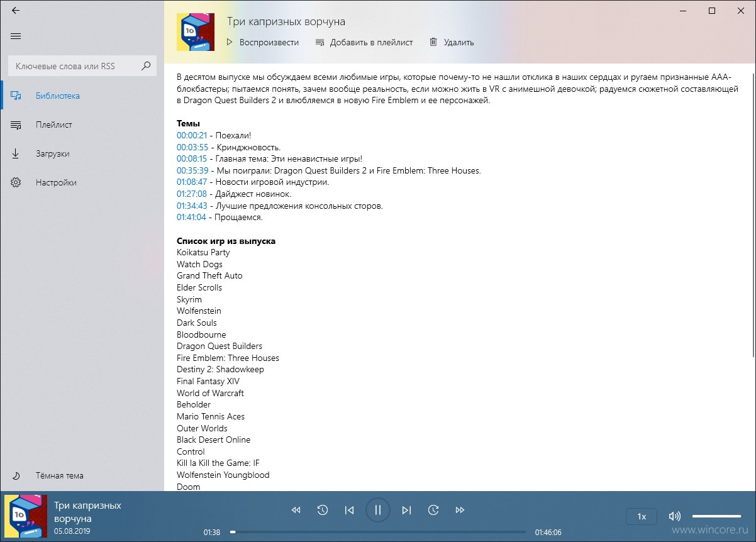756x542 pixels.
Task: Click the elapsed time 01:38
Action: [212, 533]
